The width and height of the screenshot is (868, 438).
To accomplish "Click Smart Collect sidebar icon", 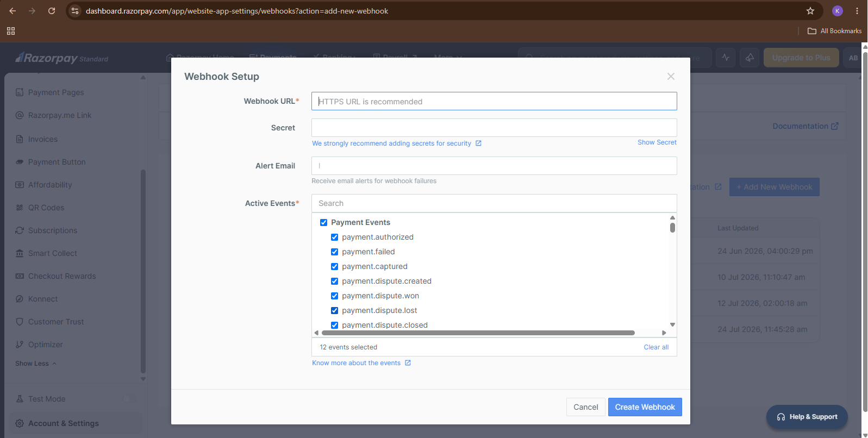I will [20, 253].
